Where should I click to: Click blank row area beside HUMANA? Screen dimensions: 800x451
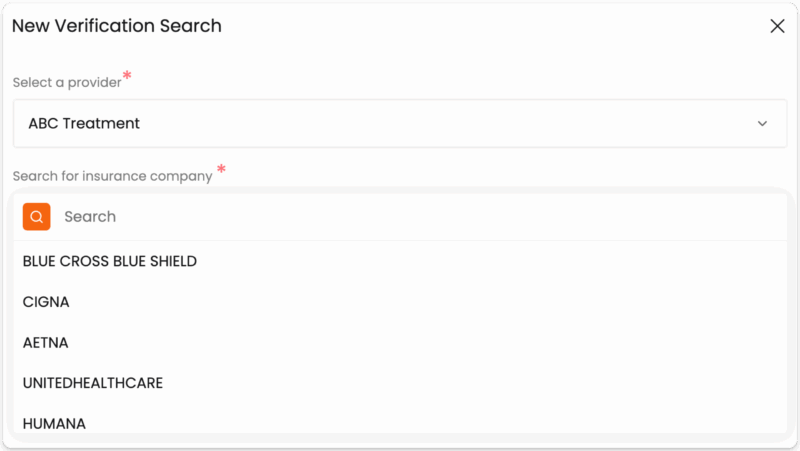click(x=450, y=424)
